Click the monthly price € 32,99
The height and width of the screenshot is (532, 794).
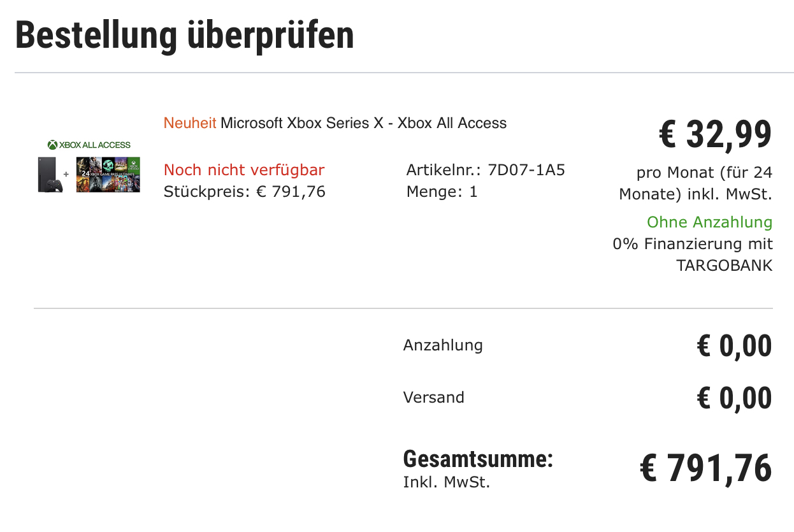(715, 134)
